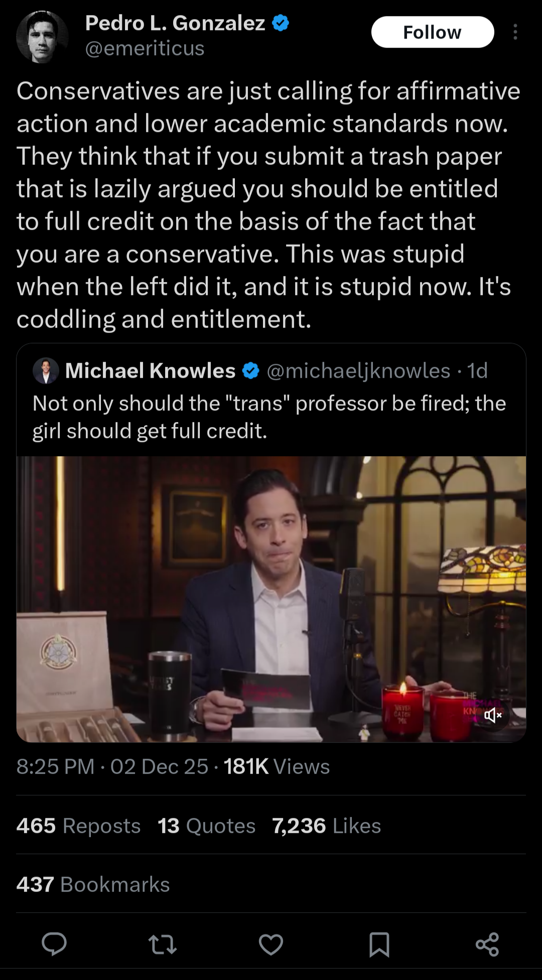View the 13 Quotes list
Image resolution: width=542 pixels, height=980 pixels.
coord(207,825)
